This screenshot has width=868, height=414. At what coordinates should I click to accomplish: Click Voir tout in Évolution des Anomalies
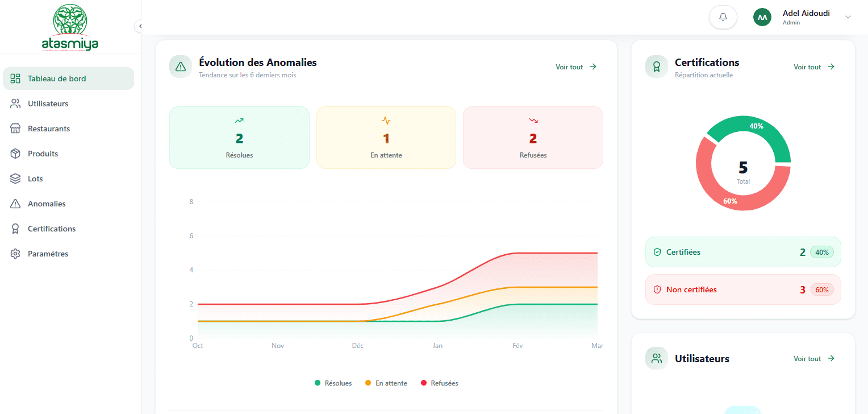(x=576, y=67)
